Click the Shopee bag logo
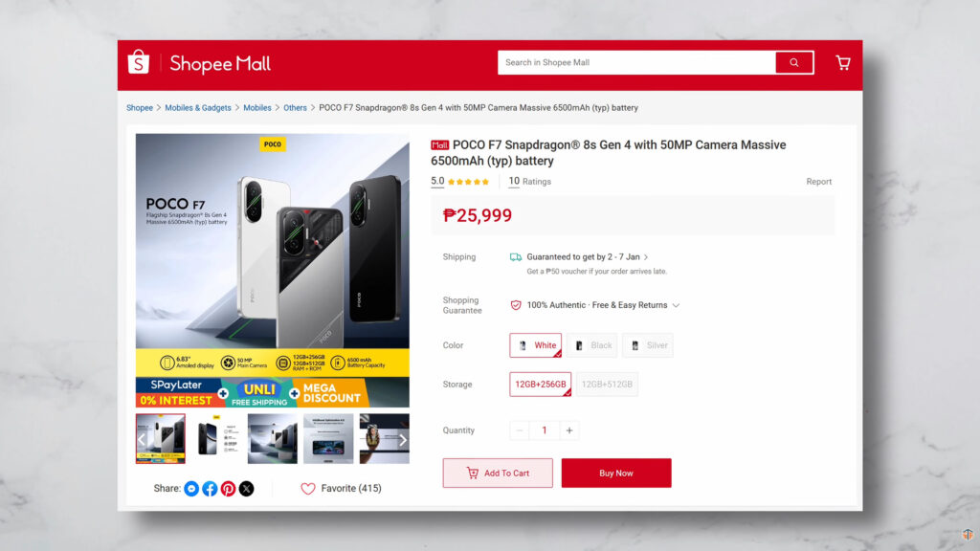The image size is (980, 551). point(138,62)
